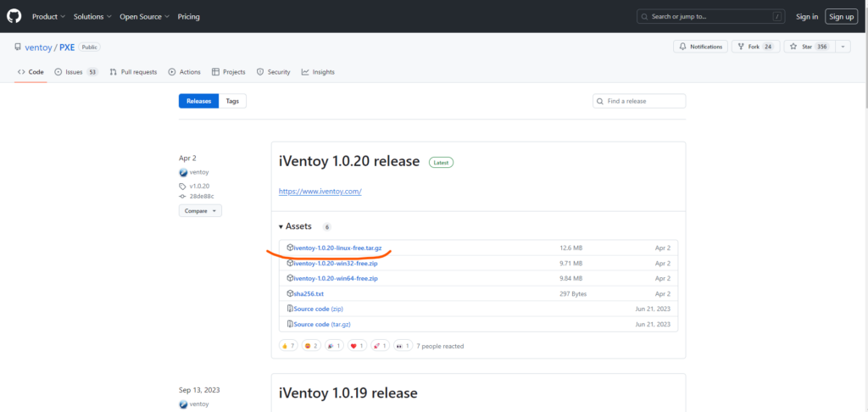Click the Latest badge
This screenshot has width=868, height=412.
pyautogui.click(x=441, y=163)
